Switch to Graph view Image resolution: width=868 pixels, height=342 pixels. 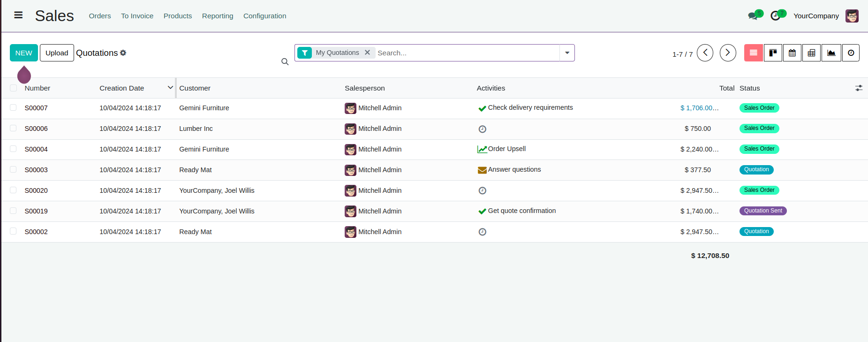(x=831, y=53)
